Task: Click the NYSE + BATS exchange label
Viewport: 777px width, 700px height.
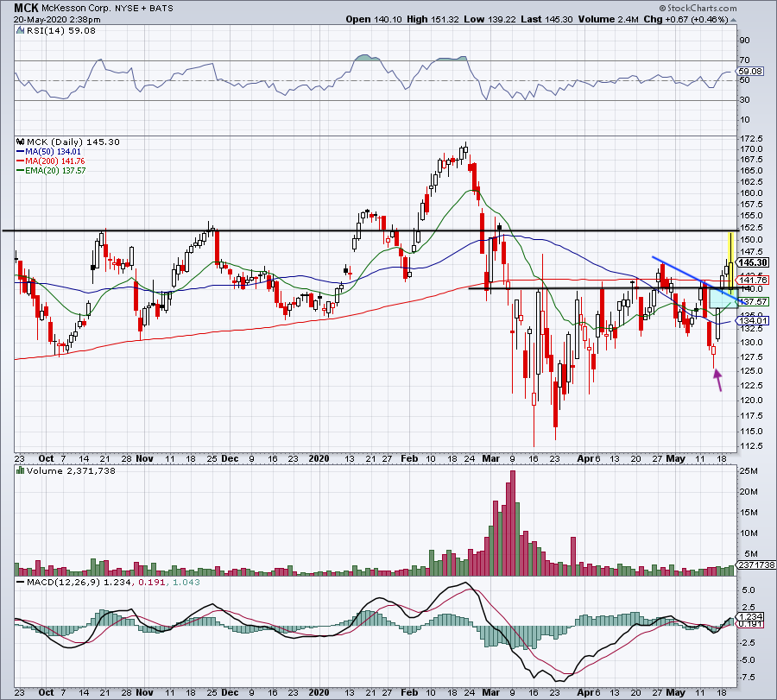Action: point(144,9)
